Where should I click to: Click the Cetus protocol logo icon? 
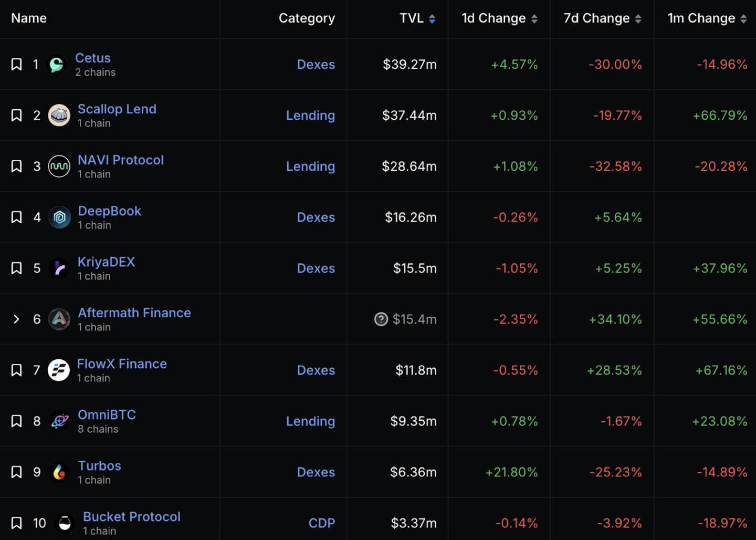57,65
